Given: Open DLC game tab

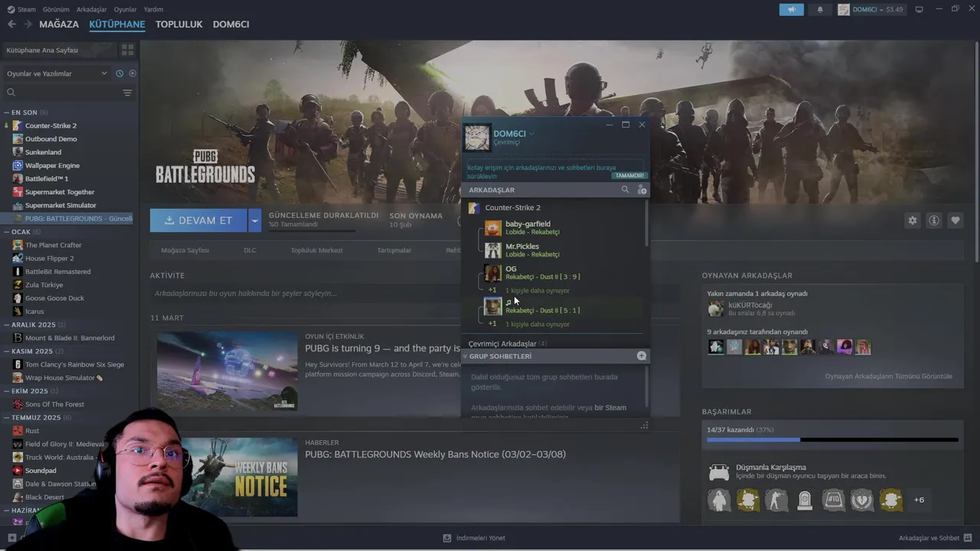Looking at the screenshot, I should (250, 250).
